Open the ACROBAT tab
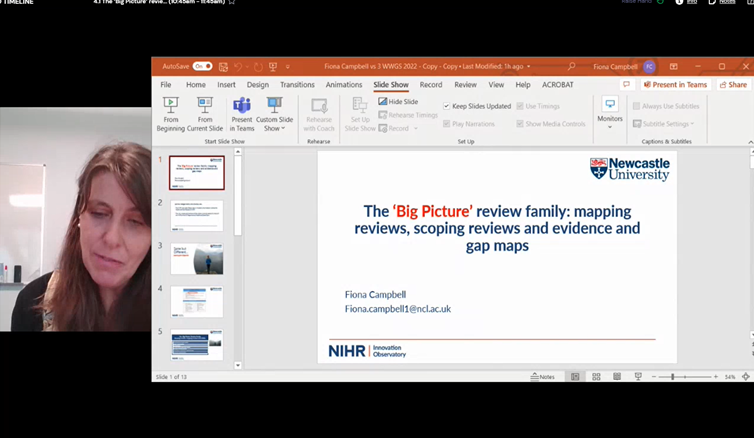Viewport: 754px width, 438px height. (558, 85)
